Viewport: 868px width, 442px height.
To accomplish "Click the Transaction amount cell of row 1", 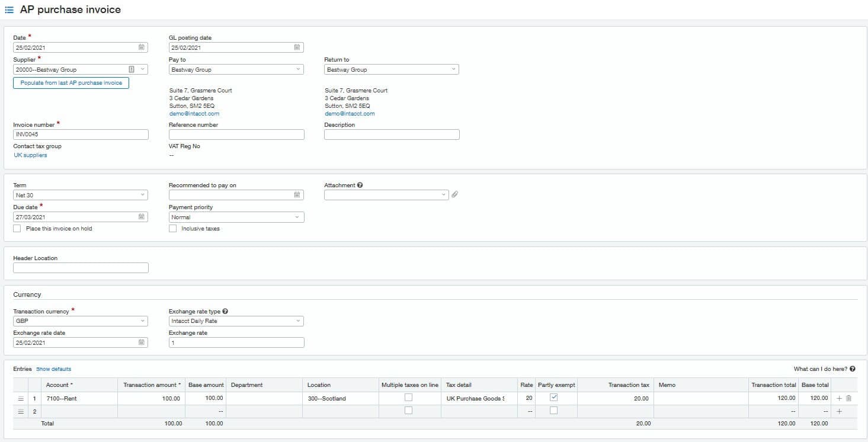I will pos(151,399).
